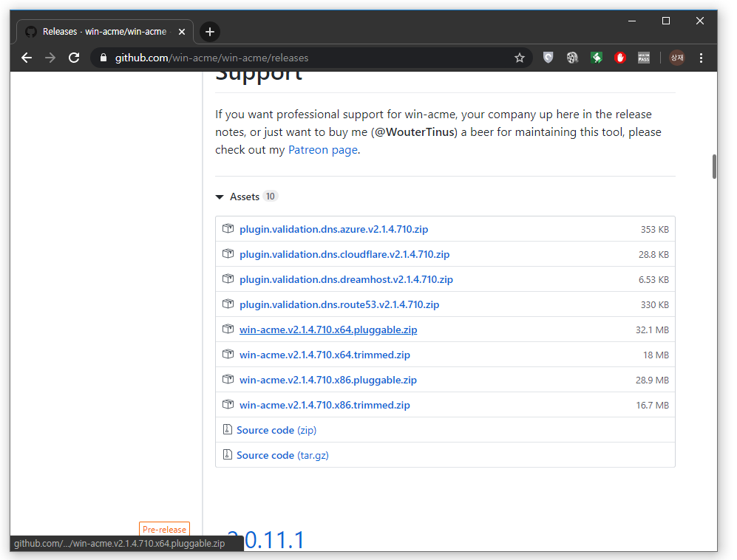Download win-acme.v2.1.4.710.x86.pluggable.zip
Image resolution: width=737 pixels, height=560 pixels.
(328, 380)
